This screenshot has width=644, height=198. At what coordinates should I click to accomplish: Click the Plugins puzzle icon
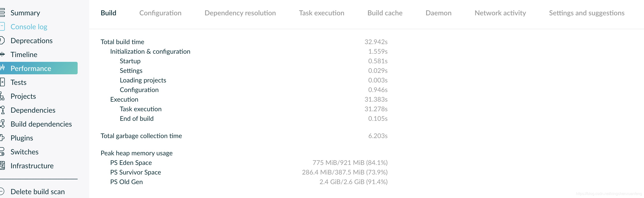(2, 138)
